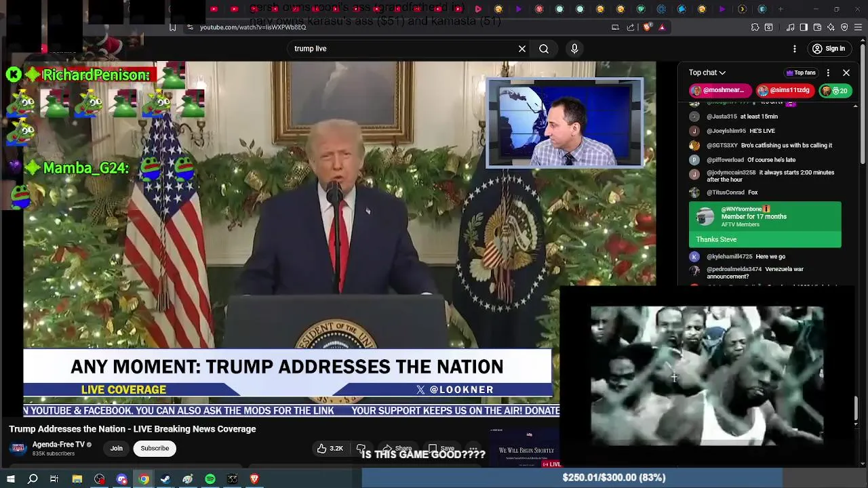This screenshot has width=868, height=488.
Task: Click the browser address bar URL
Action: tap(253, 27)
